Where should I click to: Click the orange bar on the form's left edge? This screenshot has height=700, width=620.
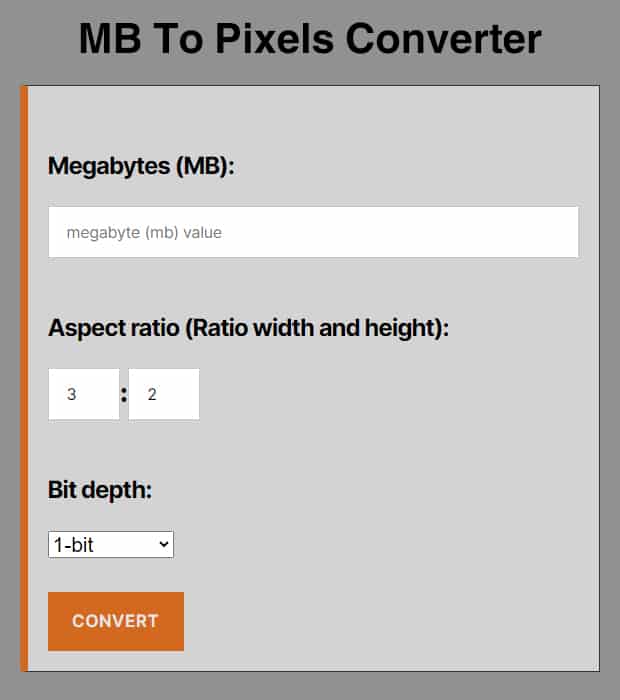click(x=24, y=378)
